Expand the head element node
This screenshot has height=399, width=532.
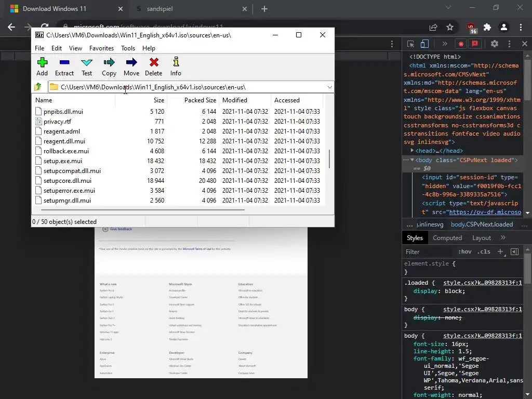point(412,150)
